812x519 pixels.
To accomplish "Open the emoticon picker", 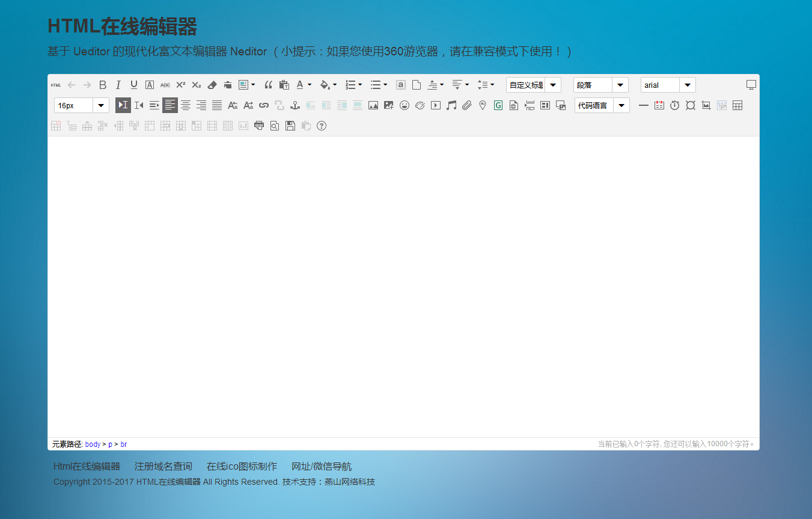I will click(x=404, y=105).
